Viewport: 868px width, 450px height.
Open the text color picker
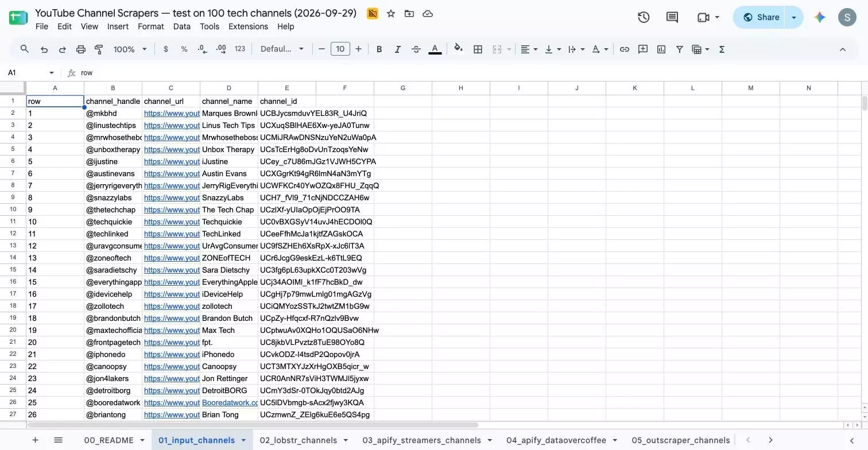(x=435, y=49)
